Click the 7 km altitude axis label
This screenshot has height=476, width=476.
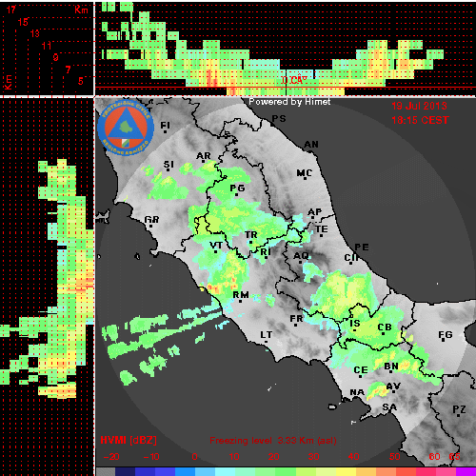pyautogui.click(x=68, y=69)
